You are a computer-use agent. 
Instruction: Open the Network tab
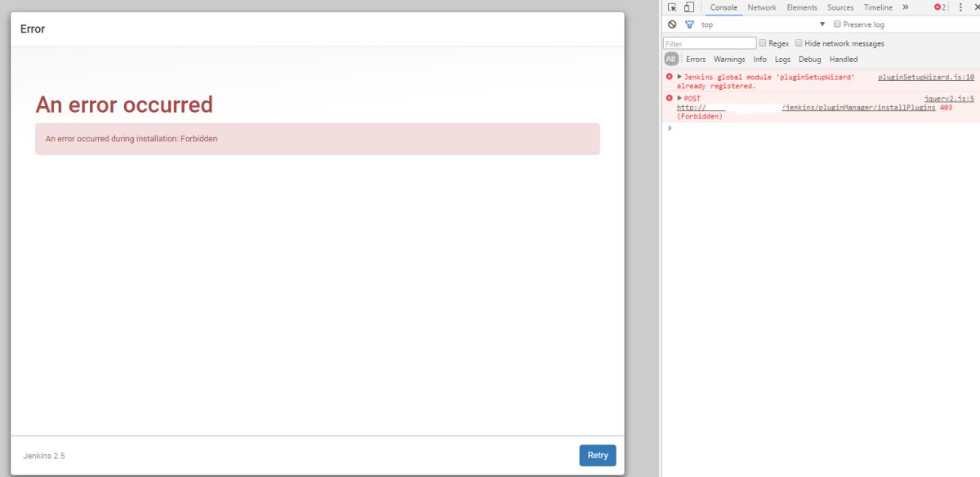[762, 7]
